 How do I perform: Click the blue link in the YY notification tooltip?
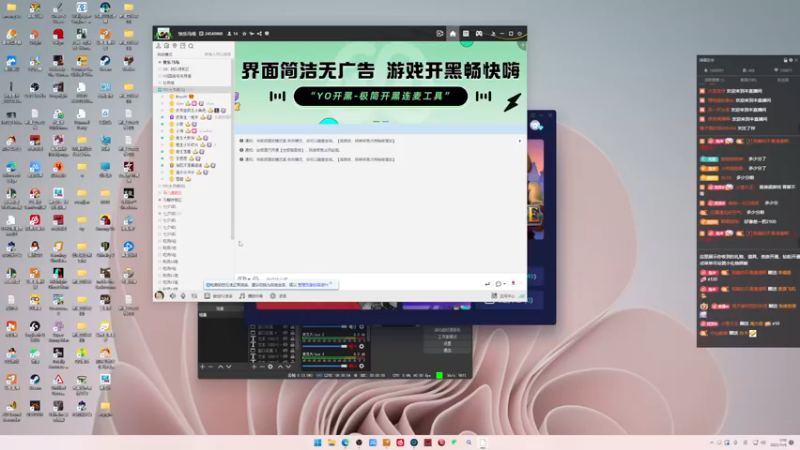313,285
